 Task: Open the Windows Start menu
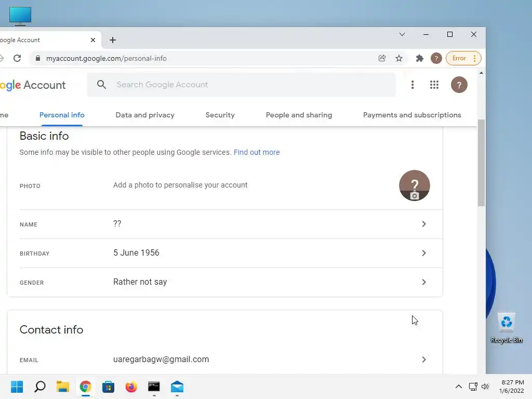[17, 387]
